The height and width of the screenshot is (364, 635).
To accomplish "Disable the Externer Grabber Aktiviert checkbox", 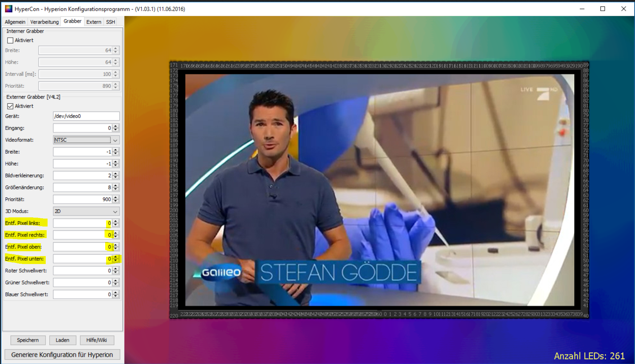I will pos(10,106).
